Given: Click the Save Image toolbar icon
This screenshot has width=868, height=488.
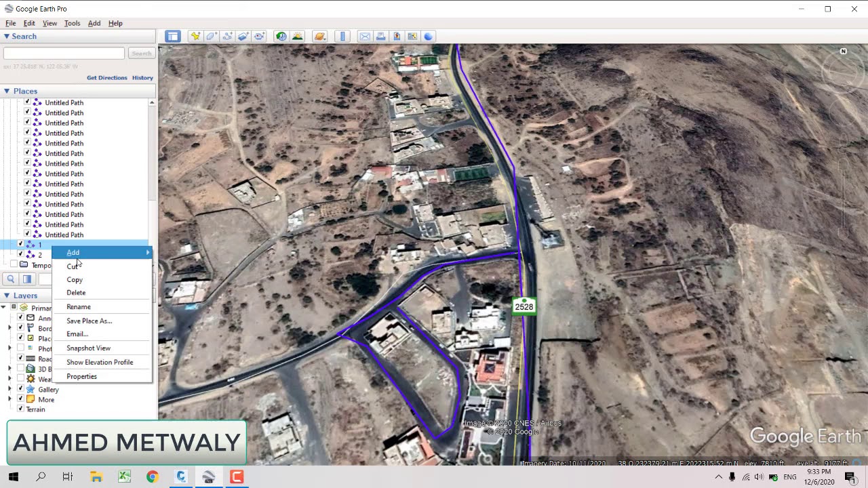Looking at the screenshot, I should (x=397, y=37).
